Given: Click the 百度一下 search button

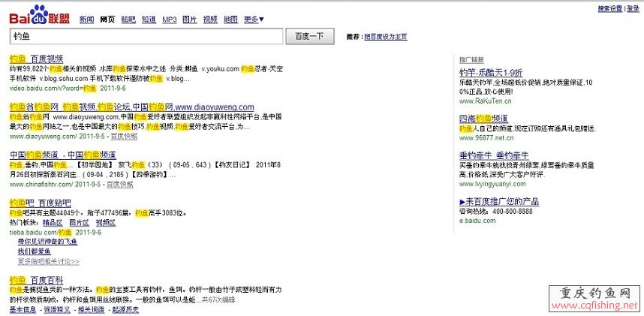Looking at the screenshot, I should pyautogui.click(x=310, y=36).
